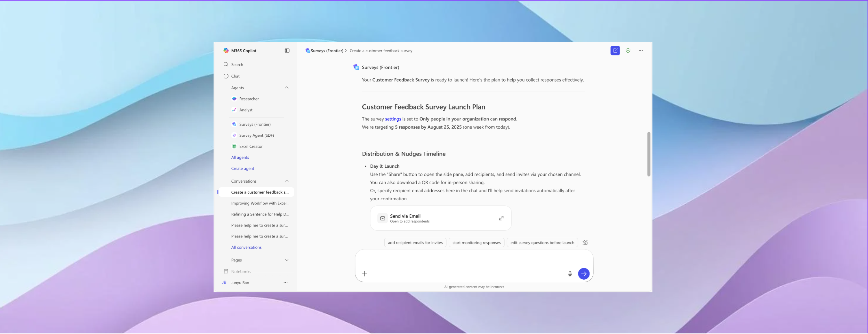Image resolution: width=868 pixels, height=334 pixels.
Task: Expand the Send via Email card
Action: click(501, 218)
